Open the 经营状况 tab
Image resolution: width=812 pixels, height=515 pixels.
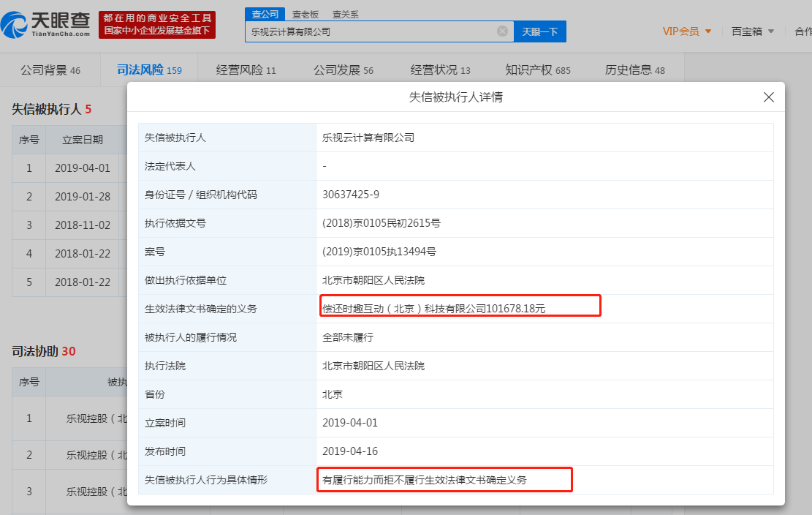[x=440, y=70]
